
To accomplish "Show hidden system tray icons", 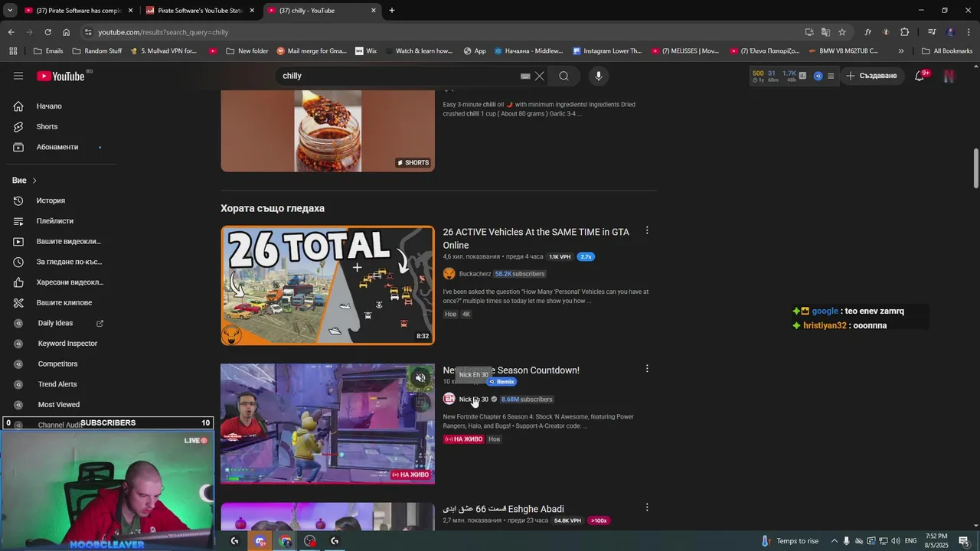I will tap(835, 541).
